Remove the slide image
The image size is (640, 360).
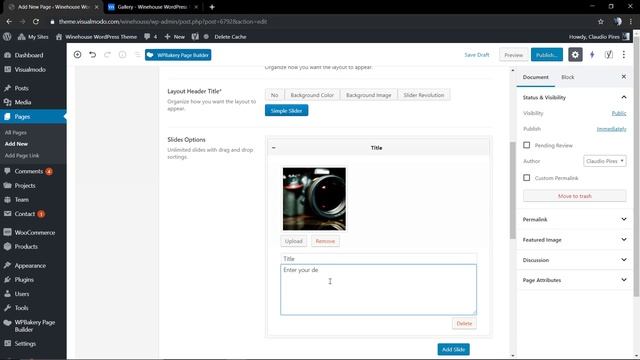coord(325,241)
